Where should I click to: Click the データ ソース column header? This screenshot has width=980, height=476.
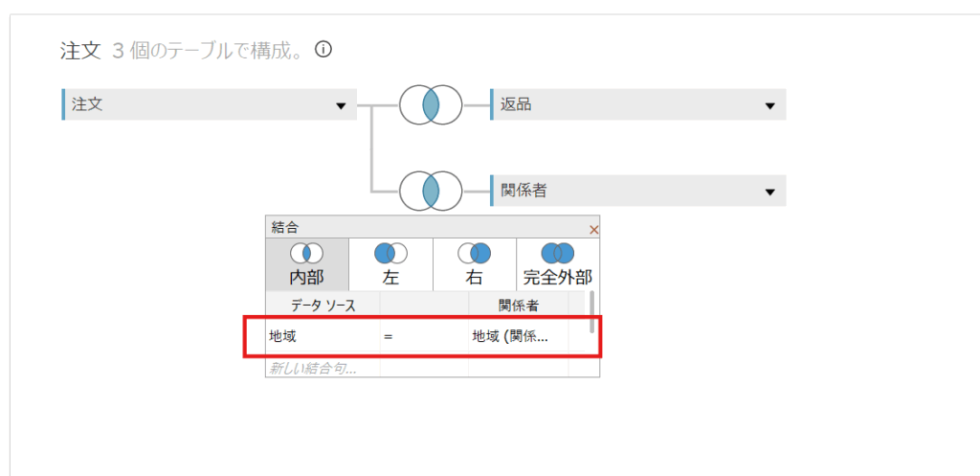tap(323, 305)
